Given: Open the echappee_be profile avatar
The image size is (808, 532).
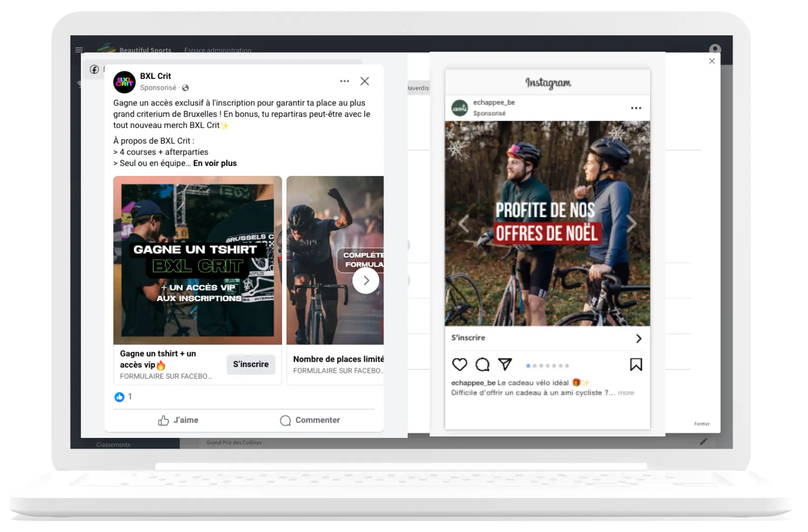Looking at the screenshot, I should point(460,107).
